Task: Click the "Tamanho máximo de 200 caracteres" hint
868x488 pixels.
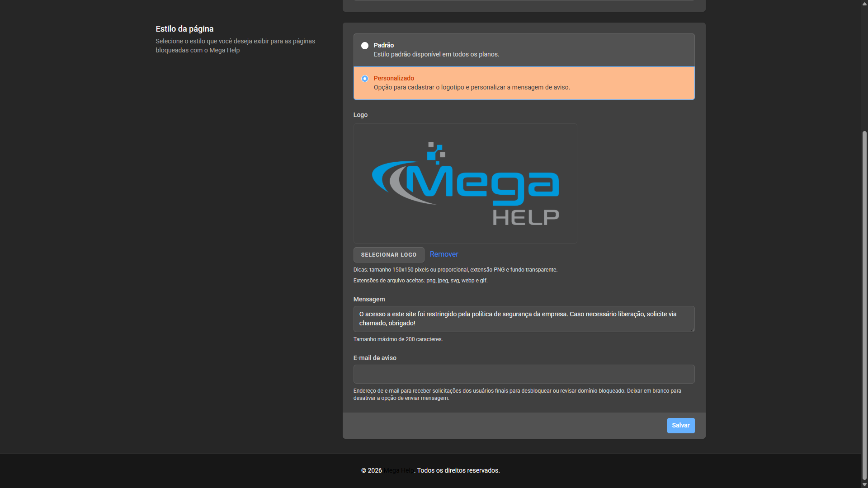Action: pyautogui.click(x=398, y=339)
